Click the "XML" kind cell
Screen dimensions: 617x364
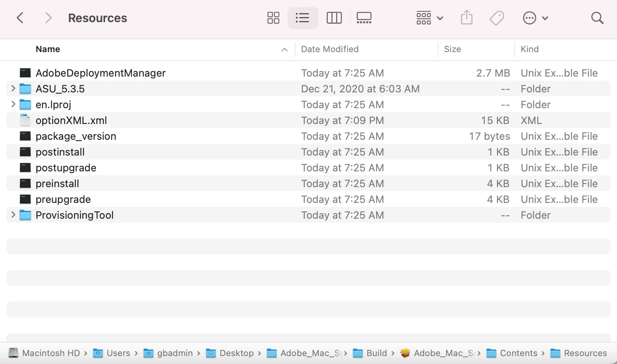[x=531, y=120]
